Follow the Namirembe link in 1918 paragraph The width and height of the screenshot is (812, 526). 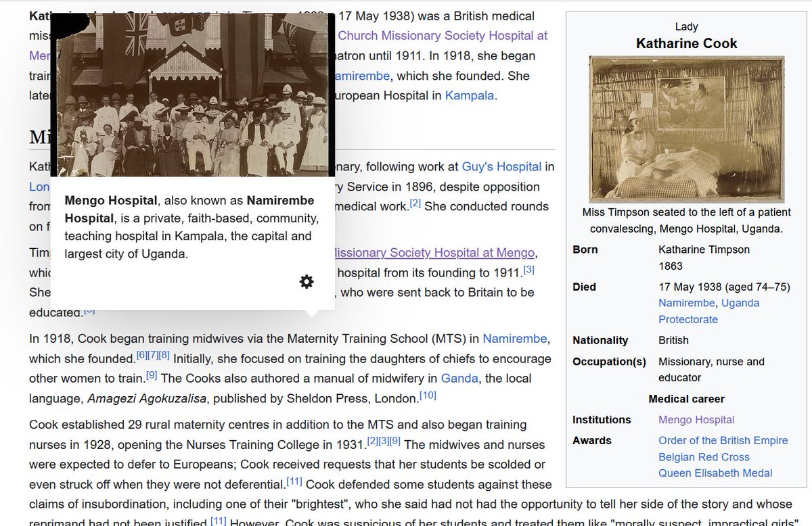click(514, 337)
